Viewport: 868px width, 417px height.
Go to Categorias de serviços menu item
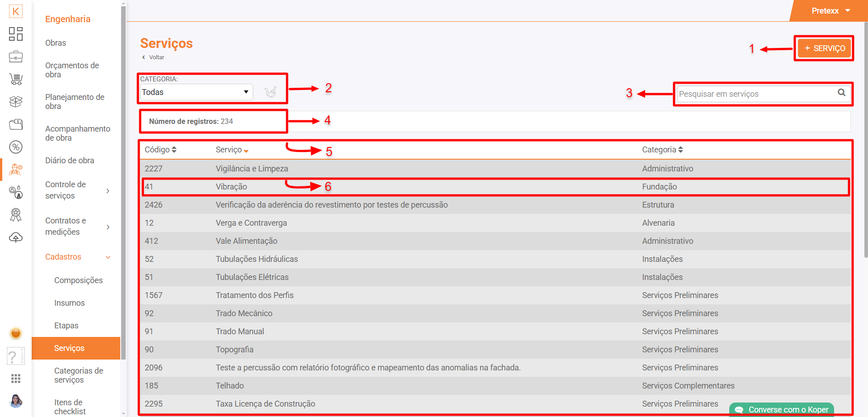pyautogui.click(x=79, y=375)
